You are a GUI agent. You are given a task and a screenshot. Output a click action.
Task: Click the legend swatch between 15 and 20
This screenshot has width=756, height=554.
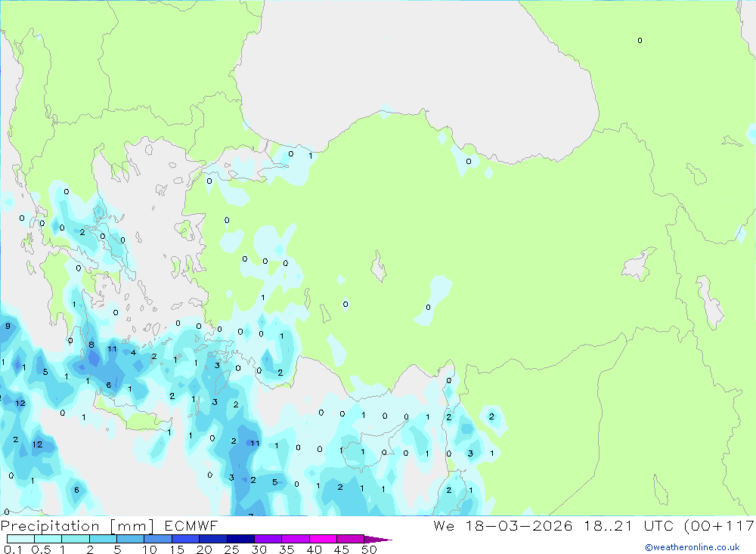[186, 539]
